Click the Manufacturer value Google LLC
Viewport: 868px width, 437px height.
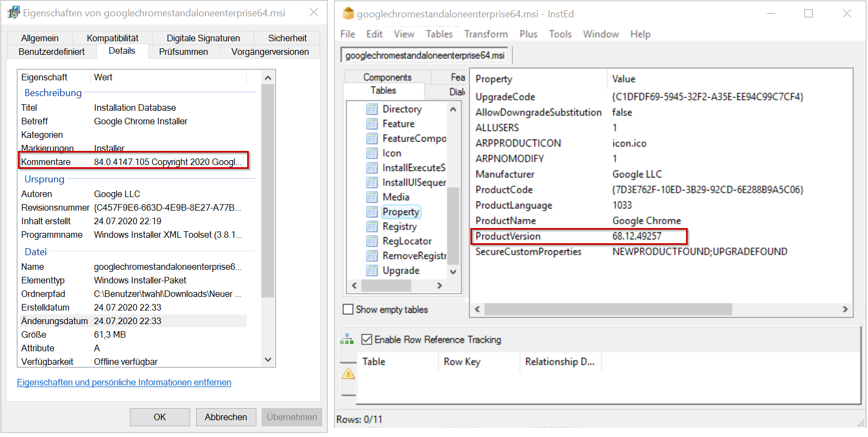click(637, 174)
